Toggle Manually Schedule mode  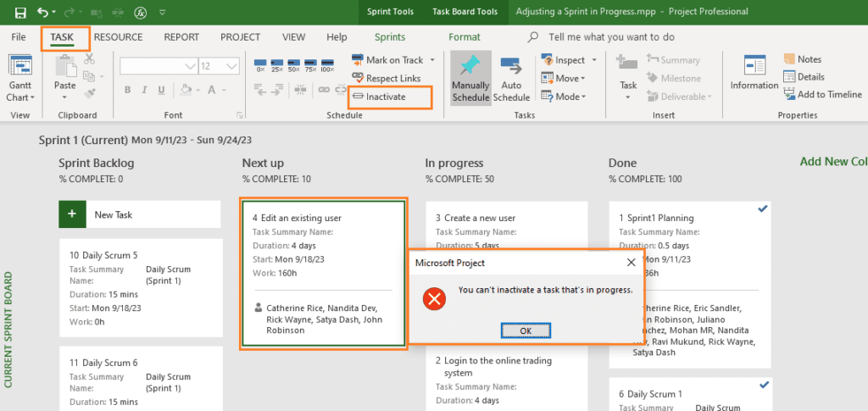pos(470,77)
